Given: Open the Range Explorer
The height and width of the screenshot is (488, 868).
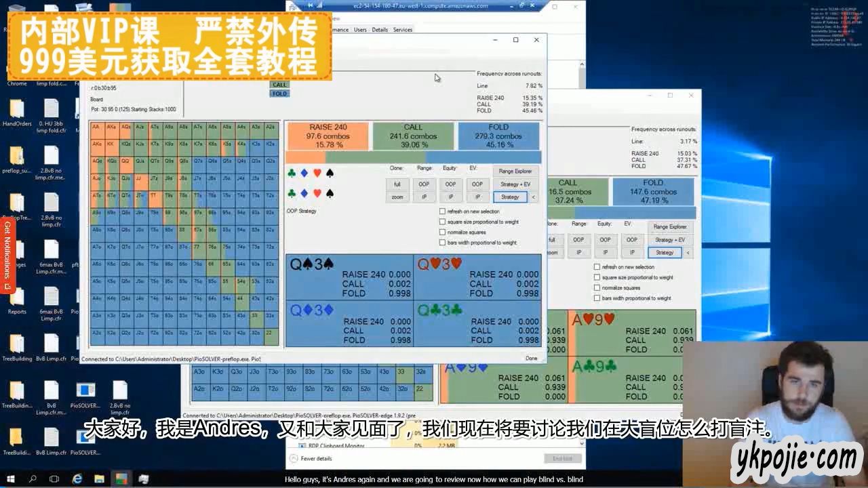Looking at the screenshot, I should 515,171.
